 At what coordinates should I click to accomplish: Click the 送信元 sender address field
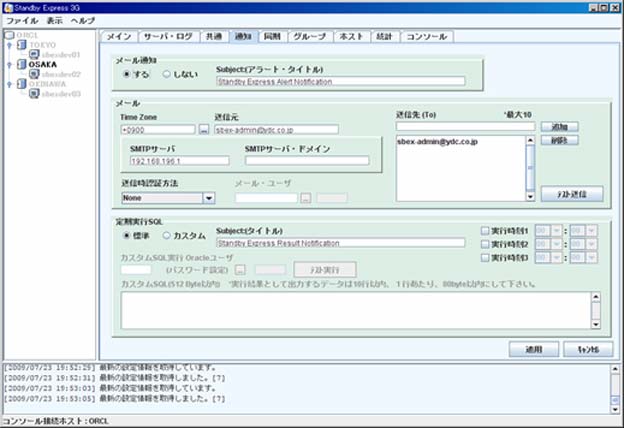tap(276, 129)
